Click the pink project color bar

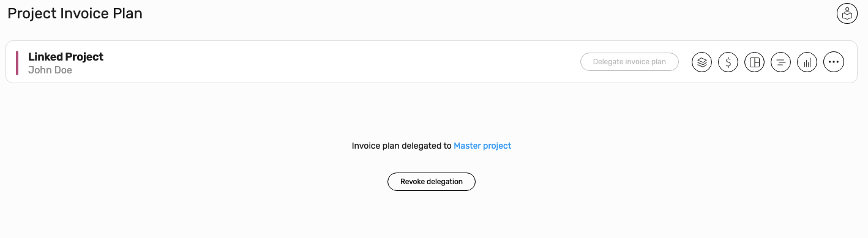pos(17,62)
